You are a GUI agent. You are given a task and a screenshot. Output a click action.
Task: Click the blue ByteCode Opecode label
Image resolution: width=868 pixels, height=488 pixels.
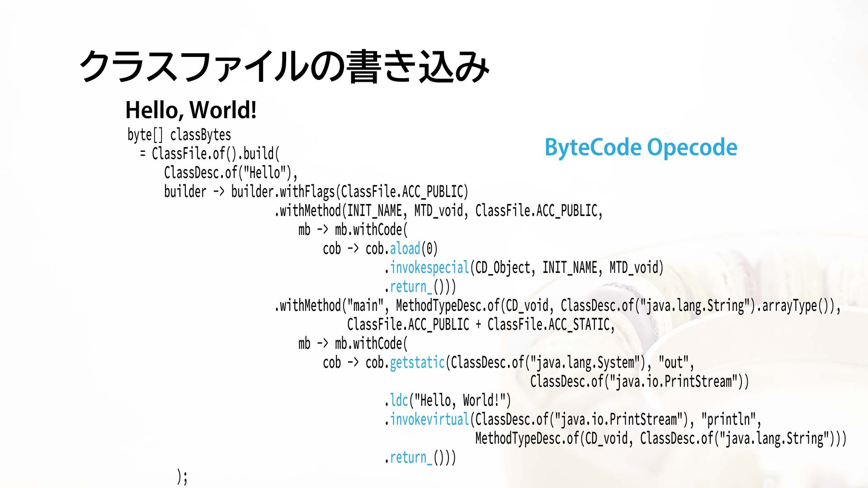(x=641, y=147)
